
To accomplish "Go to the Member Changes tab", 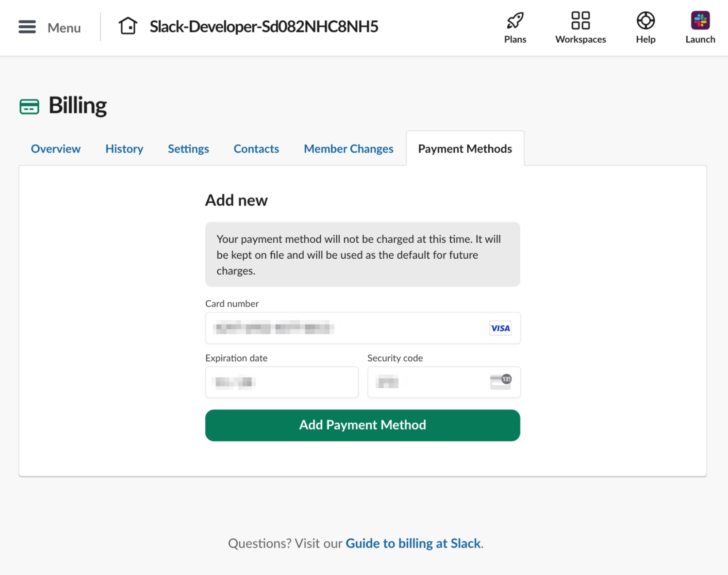I will coord(348,149).
